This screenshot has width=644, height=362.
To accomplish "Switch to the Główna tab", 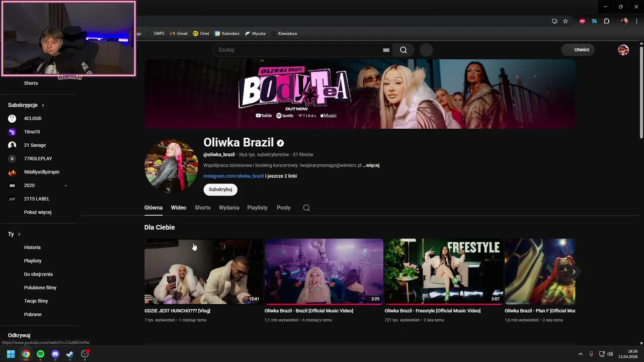I will 153,208.
